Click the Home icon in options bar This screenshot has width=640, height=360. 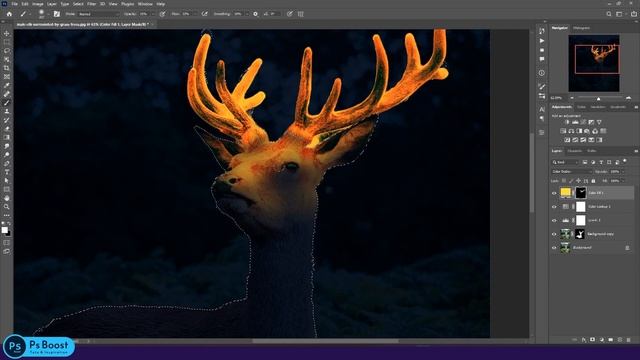(x=9, y=14)
